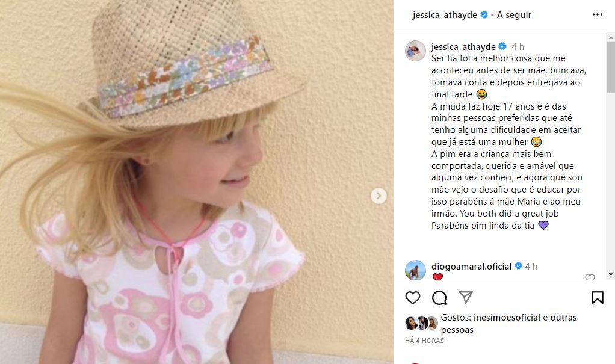Open jessica_athayde profile from header username
Image resolution: width=615 pixels, height=364 pixels.
coord(445,15)
